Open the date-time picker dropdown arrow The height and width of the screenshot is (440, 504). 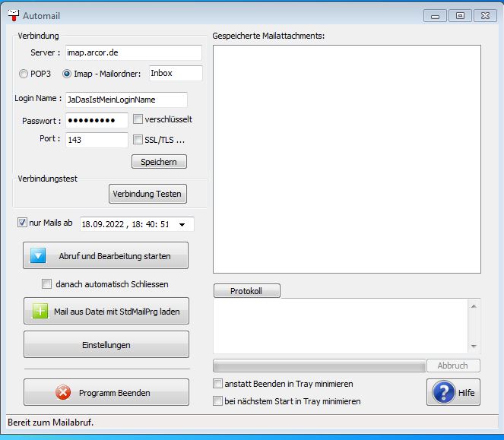coord(186,224)
